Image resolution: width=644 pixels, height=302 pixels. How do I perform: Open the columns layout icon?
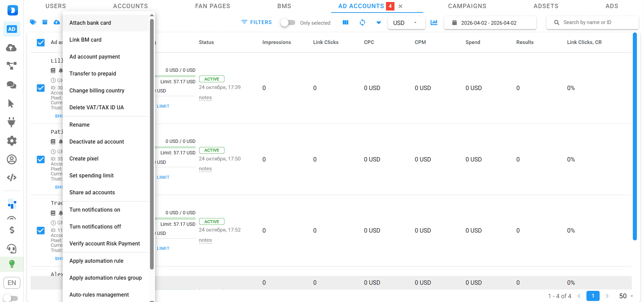345,23
